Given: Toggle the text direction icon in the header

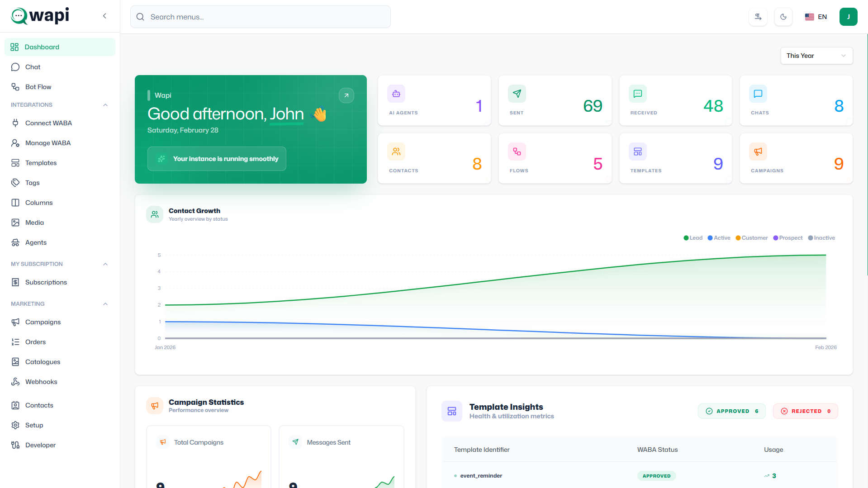Looking at the screenshot, I should click(x=758, y=17).
